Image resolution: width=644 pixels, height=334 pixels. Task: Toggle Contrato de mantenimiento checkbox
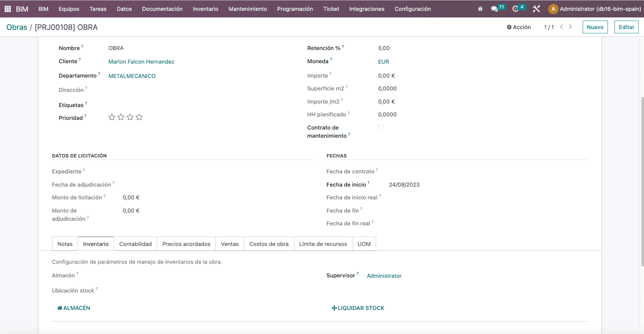tap(381, 128)
